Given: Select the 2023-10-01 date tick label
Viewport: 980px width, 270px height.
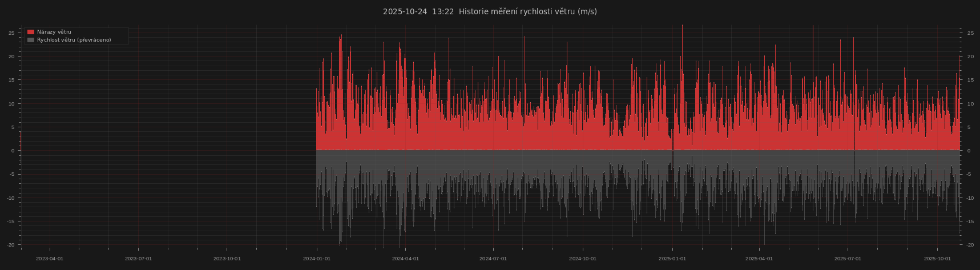Looking at the screenshot, I should click(227, 259).
